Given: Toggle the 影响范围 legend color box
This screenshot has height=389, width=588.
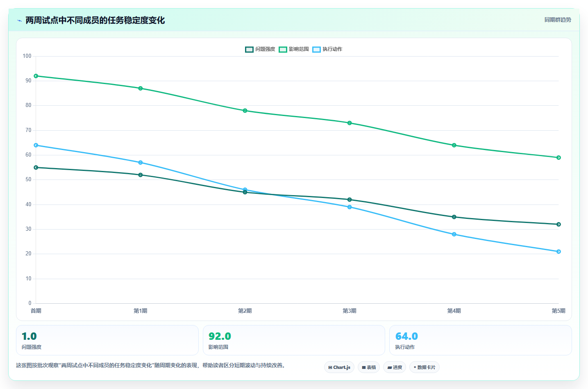Looking at the screenshot, I should pyautogui.click(x=283, y=49).
